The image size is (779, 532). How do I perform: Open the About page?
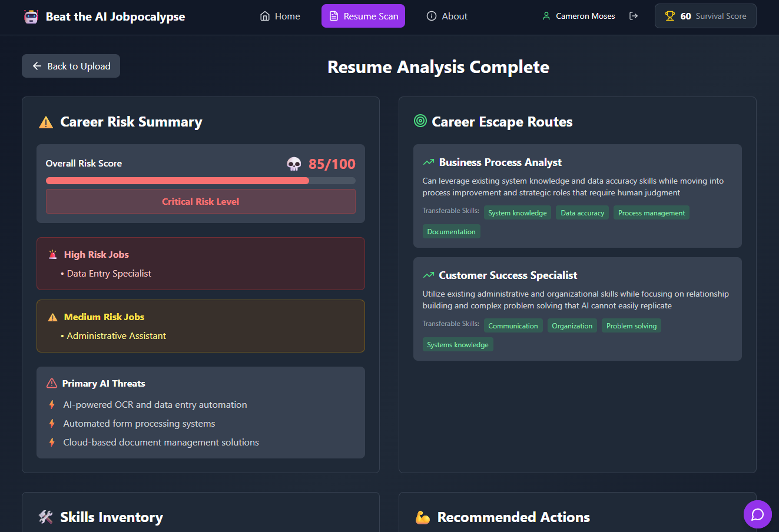pyautogui.click(x=447, y=16)
